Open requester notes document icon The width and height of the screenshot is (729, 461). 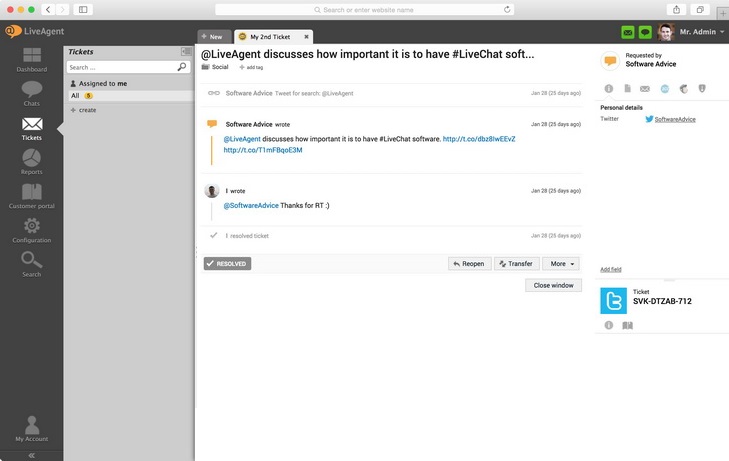point(627,88)
